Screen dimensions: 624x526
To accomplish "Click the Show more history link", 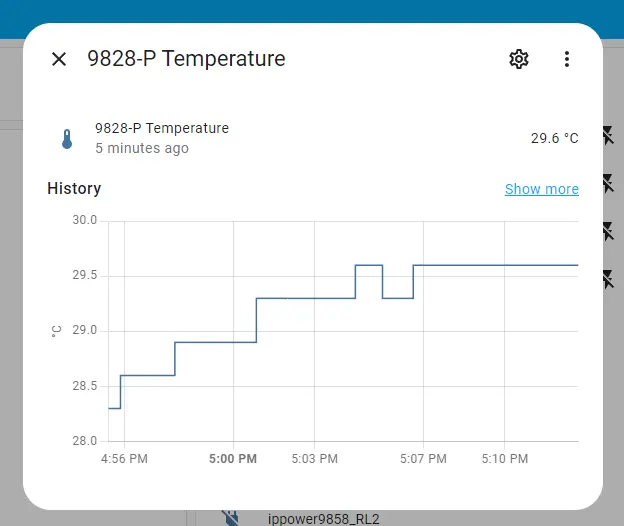I will (x=541, y=189).
